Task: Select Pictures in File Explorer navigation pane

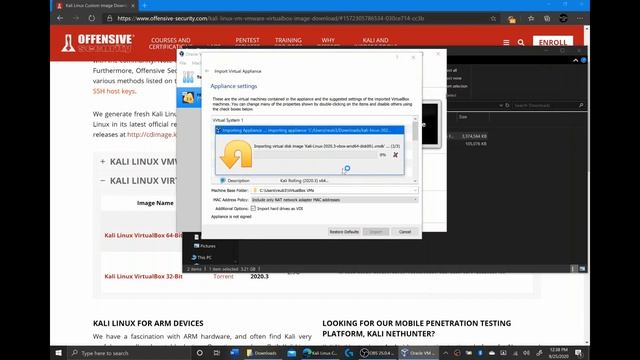Action: point(204,246)
